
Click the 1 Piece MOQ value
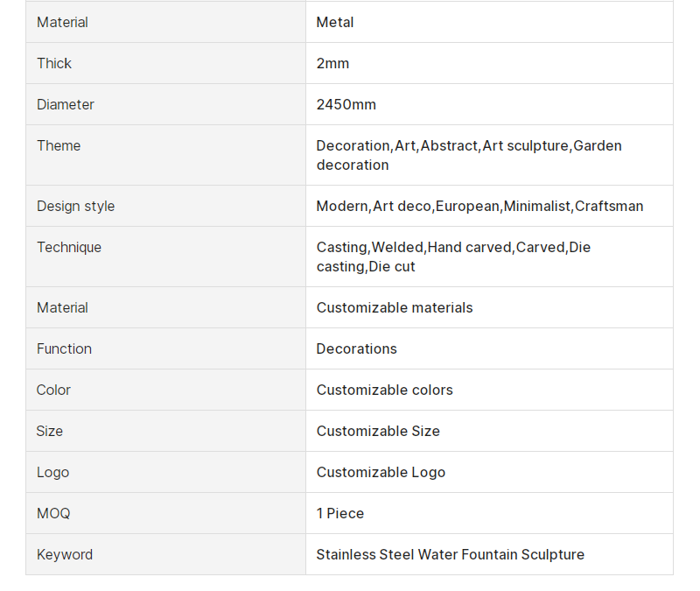pyautogui.click(x=340, y=513)
